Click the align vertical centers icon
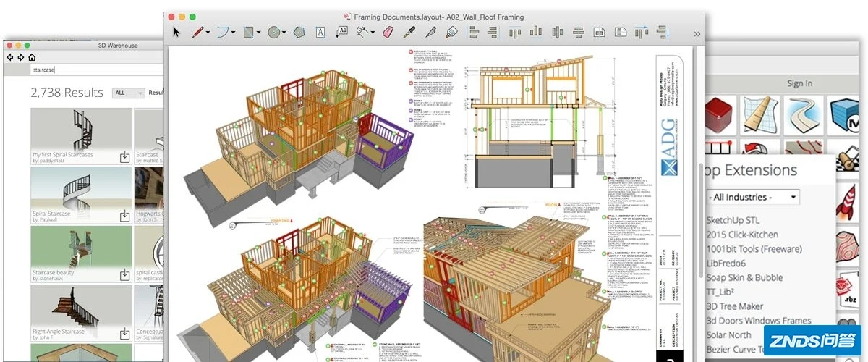868x362 pixels. pyautogui.click(x=558, y=32)
